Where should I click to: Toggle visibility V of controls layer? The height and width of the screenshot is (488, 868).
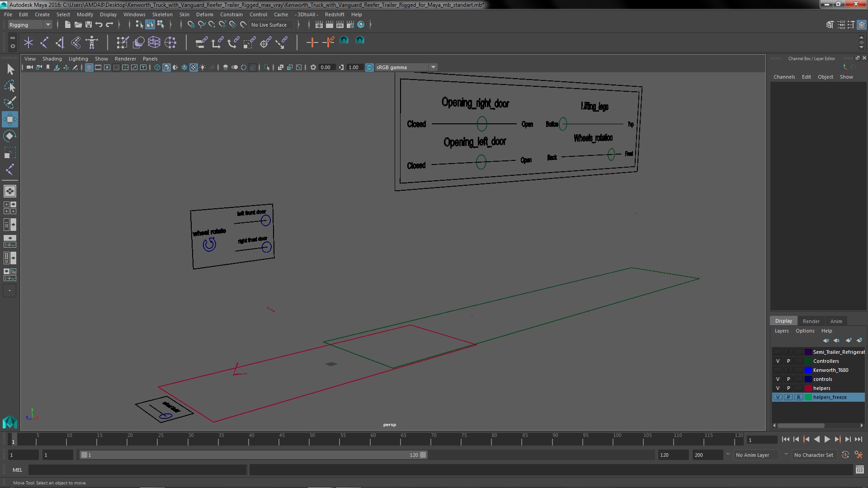(778, 379)
